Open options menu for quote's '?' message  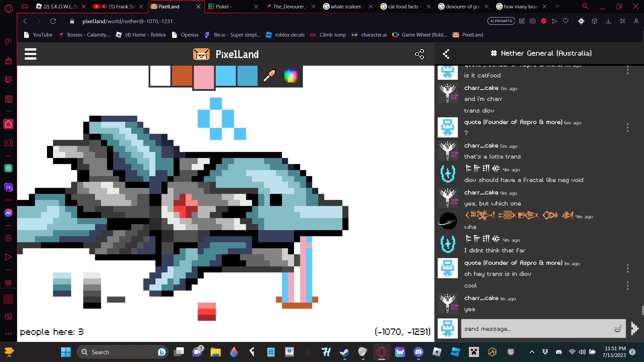tap(628, 127)
